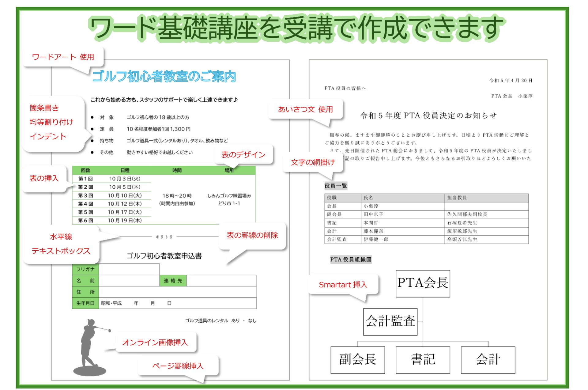
Task: Click the オンライン画像挿入 callout
Action: tap(155, 342)
